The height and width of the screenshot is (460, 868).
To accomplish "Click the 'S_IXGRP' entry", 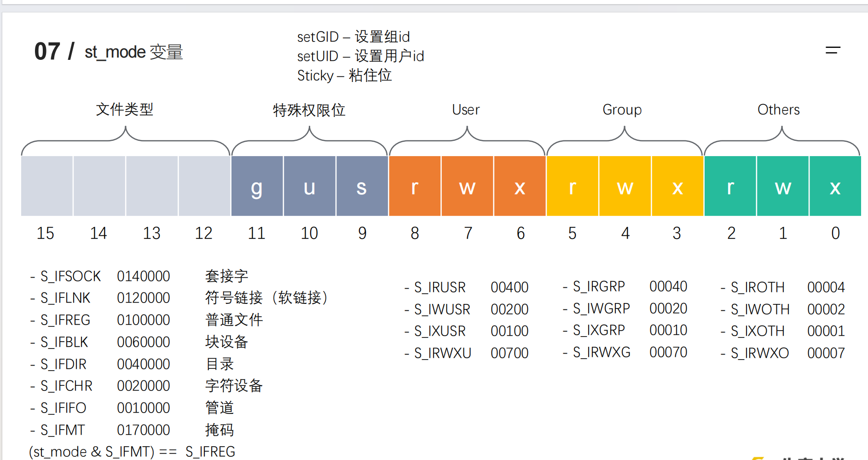I will [x=599, y=330].
